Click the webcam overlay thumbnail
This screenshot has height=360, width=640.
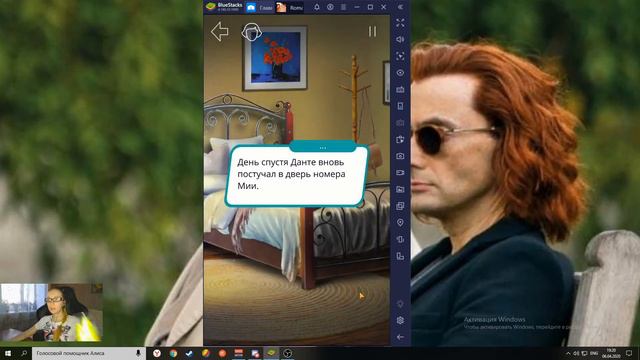point(51,312)
